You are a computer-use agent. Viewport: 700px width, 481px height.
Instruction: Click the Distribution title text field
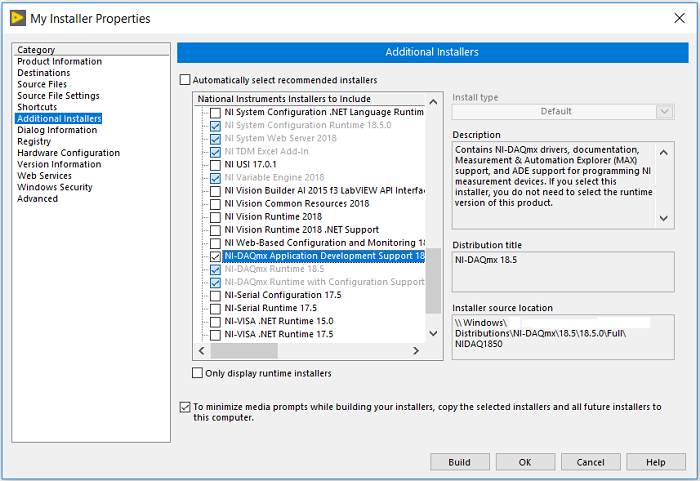(562, 271)
